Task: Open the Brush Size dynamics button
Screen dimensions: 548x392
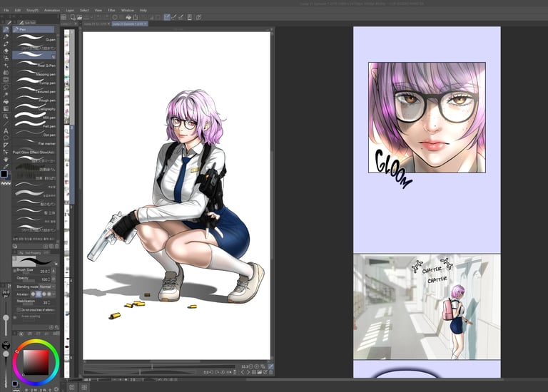Action: tap(54, 271)
